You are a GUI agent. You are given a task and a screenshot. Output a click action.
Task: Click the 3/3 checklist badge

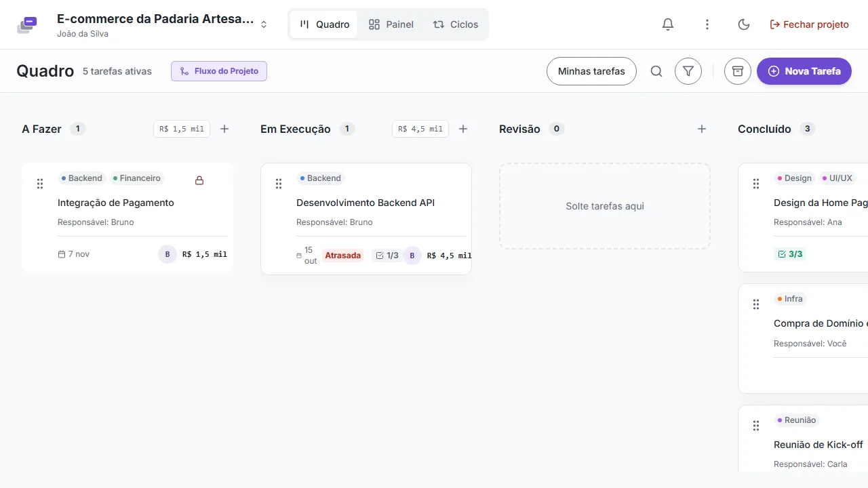(x=791, y=254)
